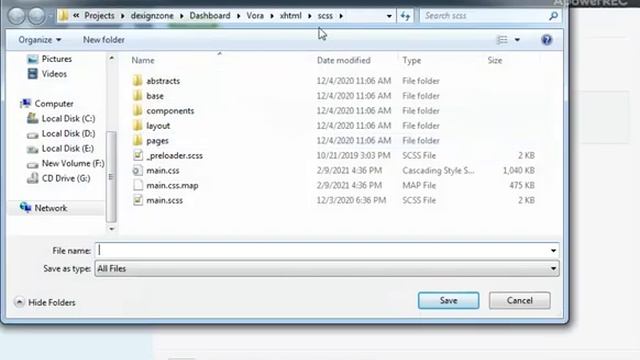Click the Local Disk (C:) drive icon
The height and width of the screenshot is (360, 640).
[32, 118]
